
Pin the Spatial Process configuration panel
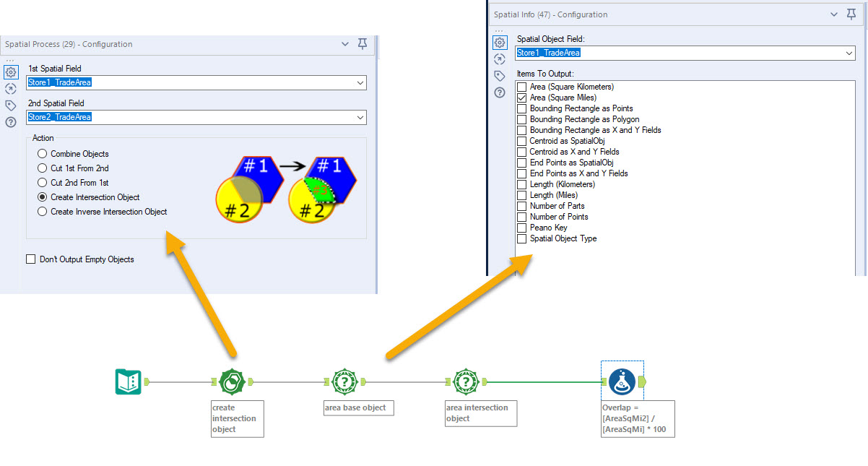(x=362, y=44)
